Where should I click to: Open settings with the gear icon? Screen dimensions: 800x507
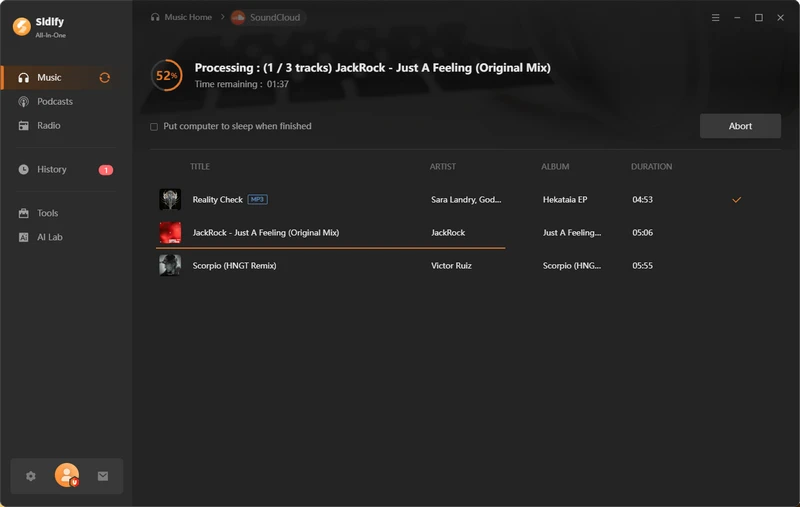(x=31, y=476)
